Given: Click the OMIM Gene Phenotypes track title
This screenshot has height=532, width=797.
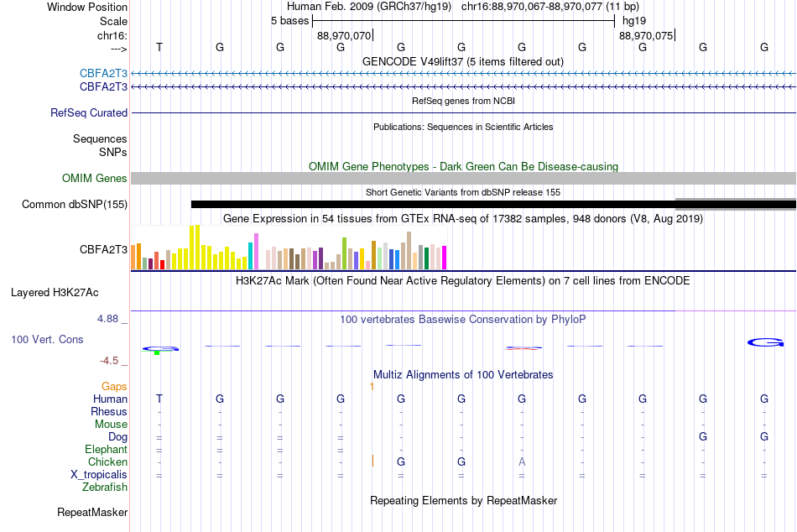Looking at the screenshot, I should pyautogui.click(x=463, y=166).
